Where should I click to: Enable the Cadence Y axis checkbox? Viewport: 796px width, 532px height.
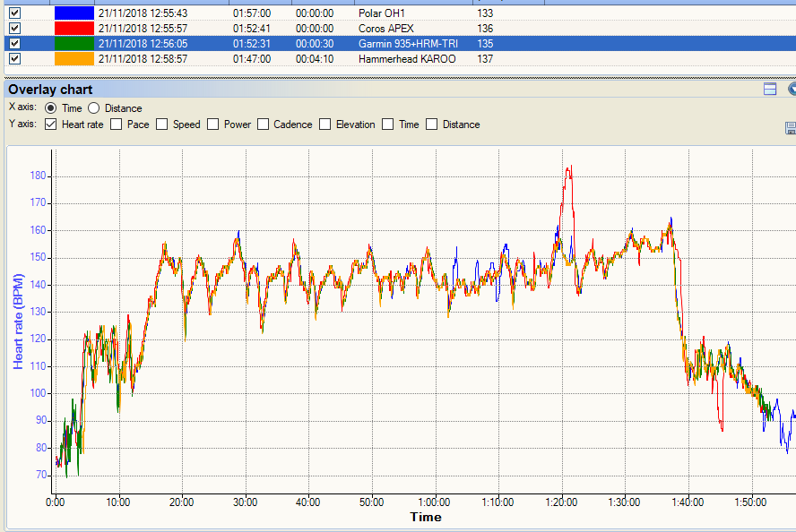[x=264, y=124]
